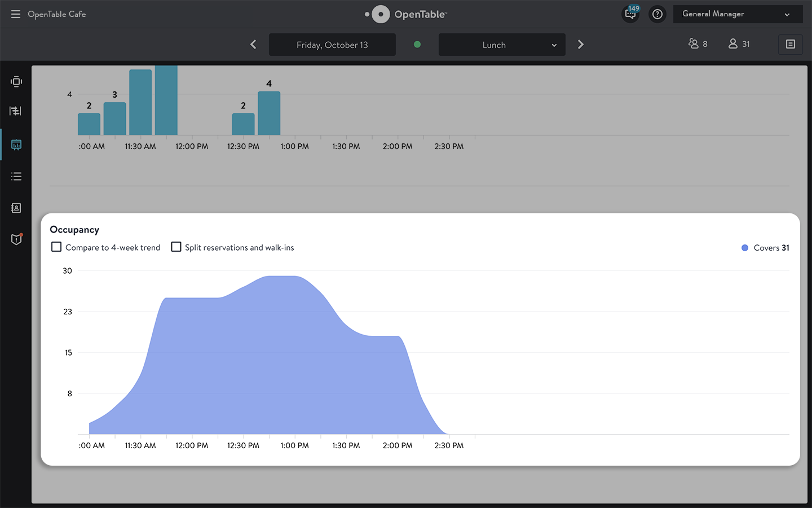
Task: Open the host stand view in the sidebar
Action: click(x=16, y=81)
